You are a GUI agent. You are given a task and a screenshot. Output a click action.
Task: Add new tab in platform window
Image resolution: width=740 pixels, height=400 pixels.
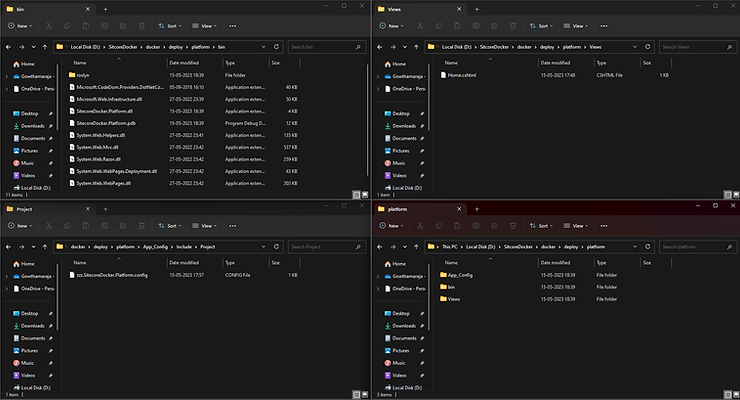coord(477,209)
